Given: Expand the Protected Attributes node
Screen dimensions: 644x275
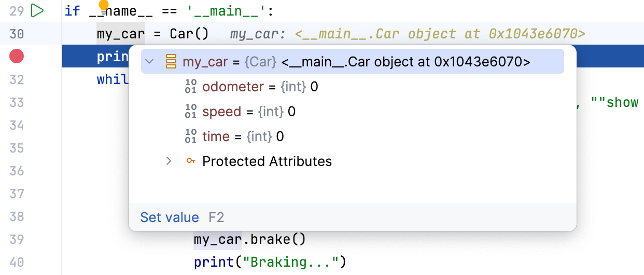Looking at the screenshot, I should coord(169,161).
